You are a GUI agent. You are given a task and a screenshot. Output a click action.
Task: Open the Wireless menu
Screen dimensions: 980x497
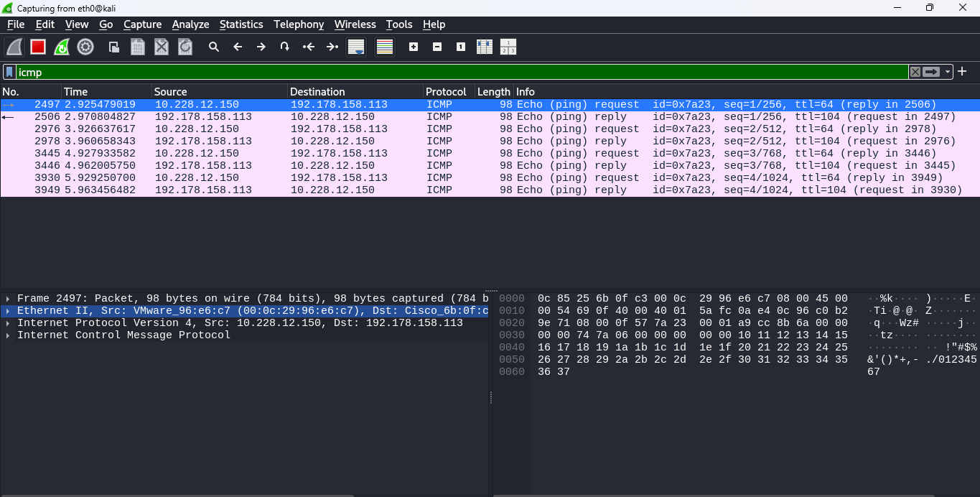[x=355, y=24]
